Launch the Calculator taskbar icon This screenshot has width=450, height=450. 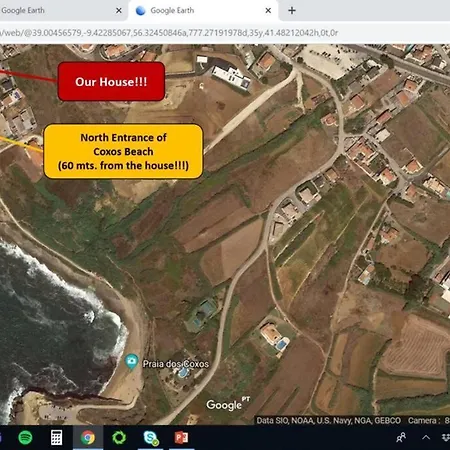[x=56, y=437]
